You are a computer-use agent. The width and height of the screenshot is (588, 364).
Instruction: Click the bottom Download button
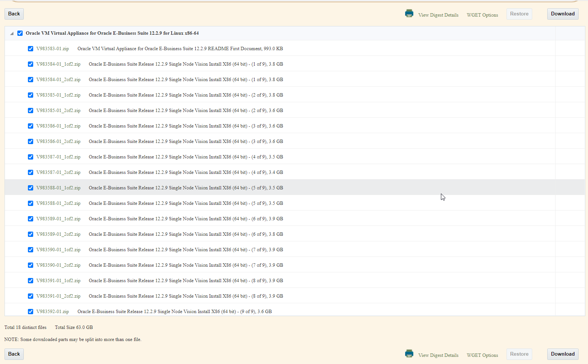click(x=563, y=354)
